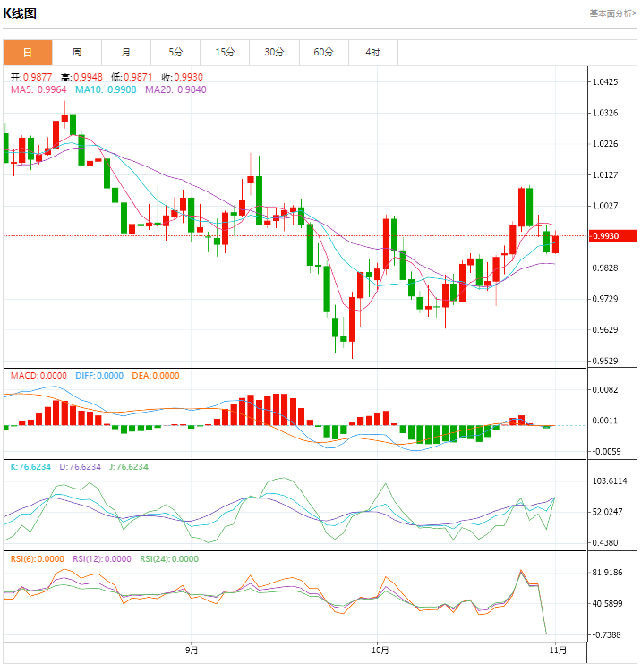Click the 103.6114 KDJ axis label

click(610, 481)
